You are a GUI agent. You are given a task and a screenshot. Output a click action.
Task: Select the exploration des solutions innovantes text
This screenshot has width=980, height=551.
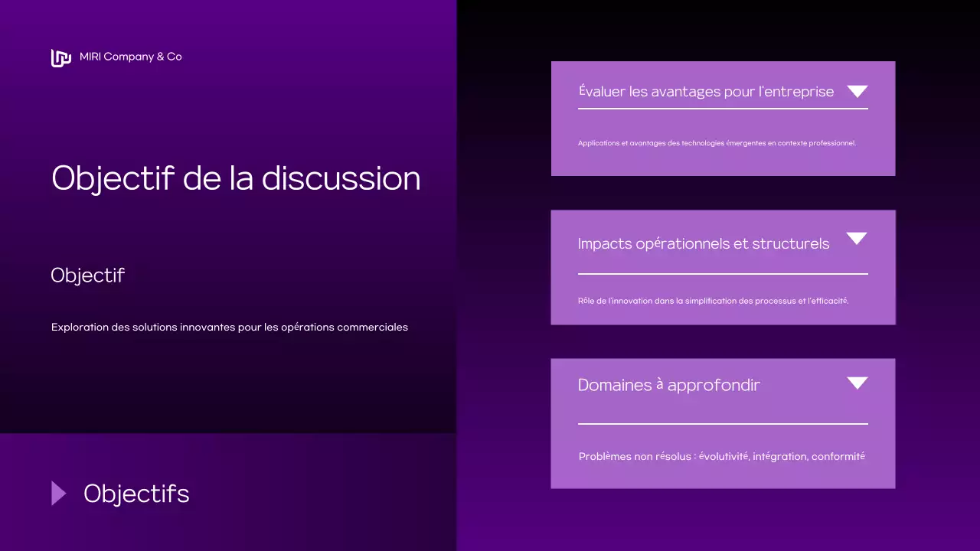pyautogui.click(x=229, y=327)
